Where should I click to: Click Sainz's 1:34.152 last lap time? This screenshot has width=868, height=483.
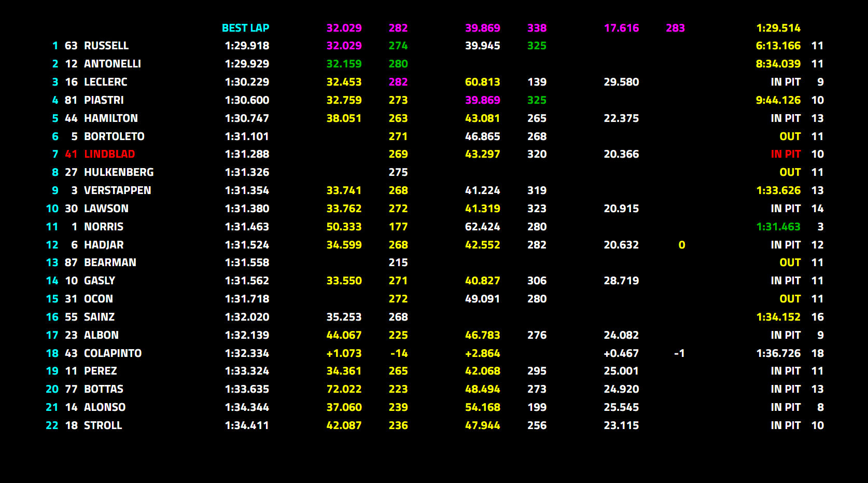coord(778,317)
